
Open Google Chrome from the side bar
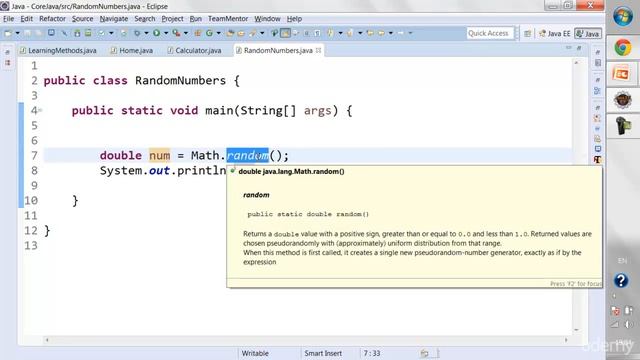click(622, 48)
